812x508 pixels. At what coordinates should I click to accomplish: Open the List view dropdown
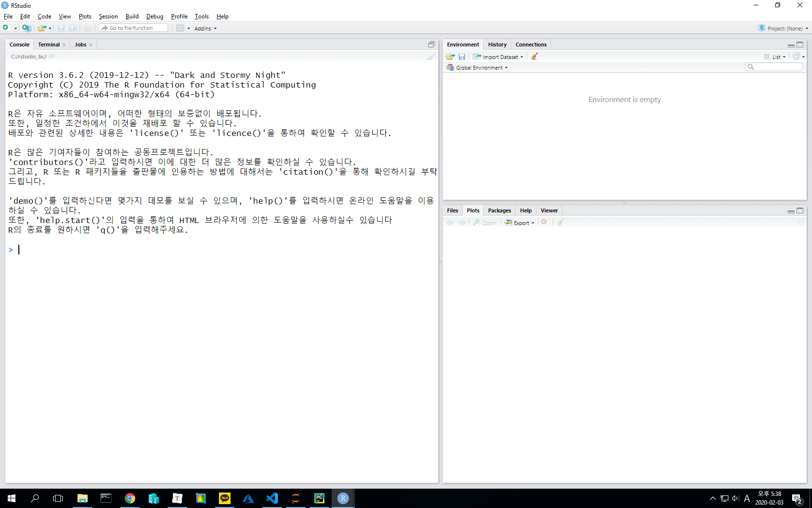[775, 57]
